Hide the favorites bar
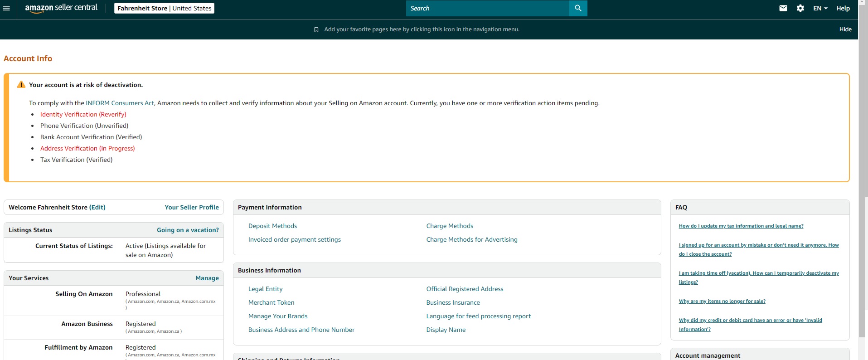The width and height of the screenshot is (868, 360). (845, 29)
